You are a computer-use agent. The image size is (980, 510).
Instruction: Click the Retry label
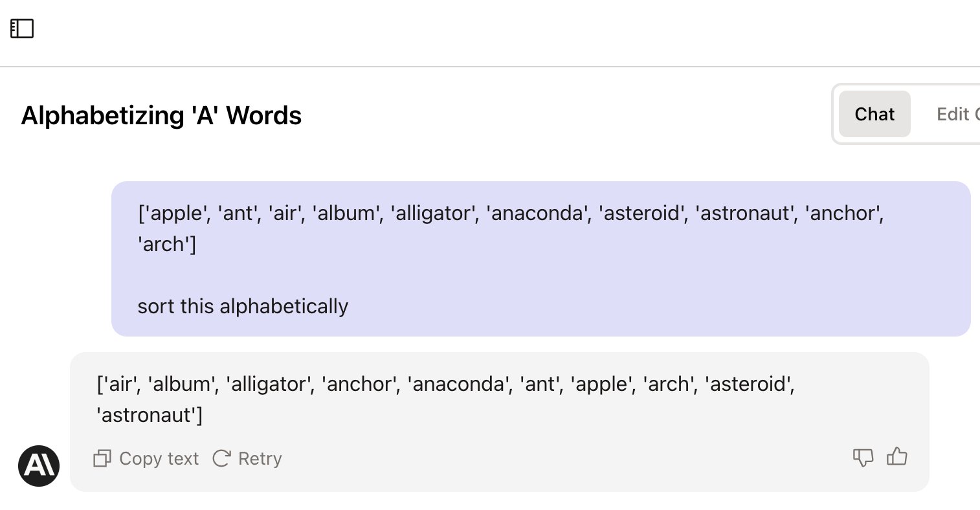coord(260,458)
